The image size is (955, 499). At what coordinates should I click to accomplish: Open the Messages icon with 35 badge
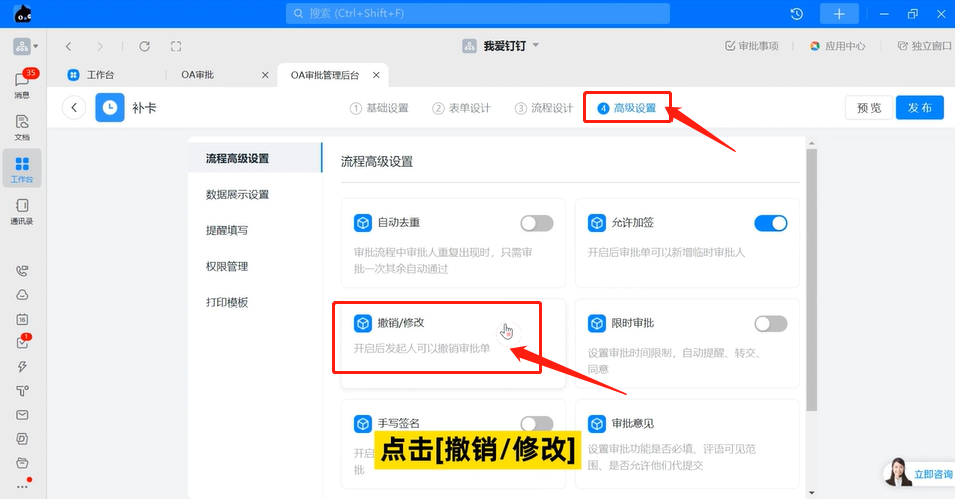23,84
